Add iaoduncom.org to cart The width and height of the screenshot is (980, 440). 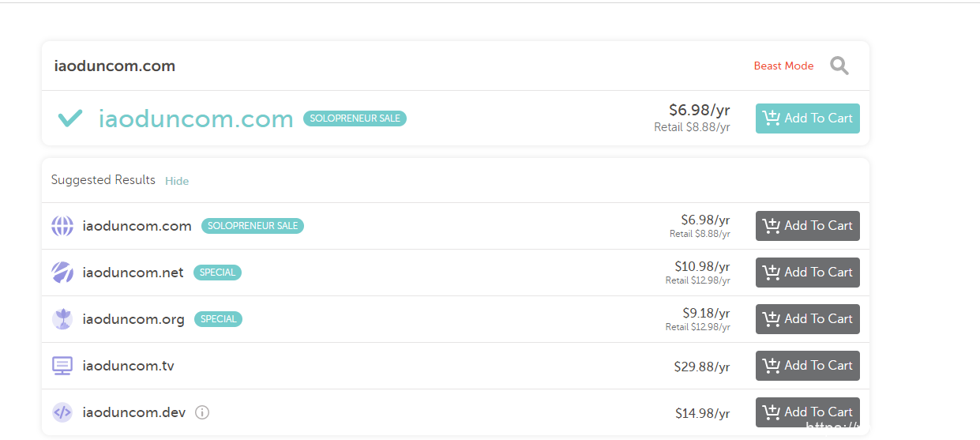point(807,319)
